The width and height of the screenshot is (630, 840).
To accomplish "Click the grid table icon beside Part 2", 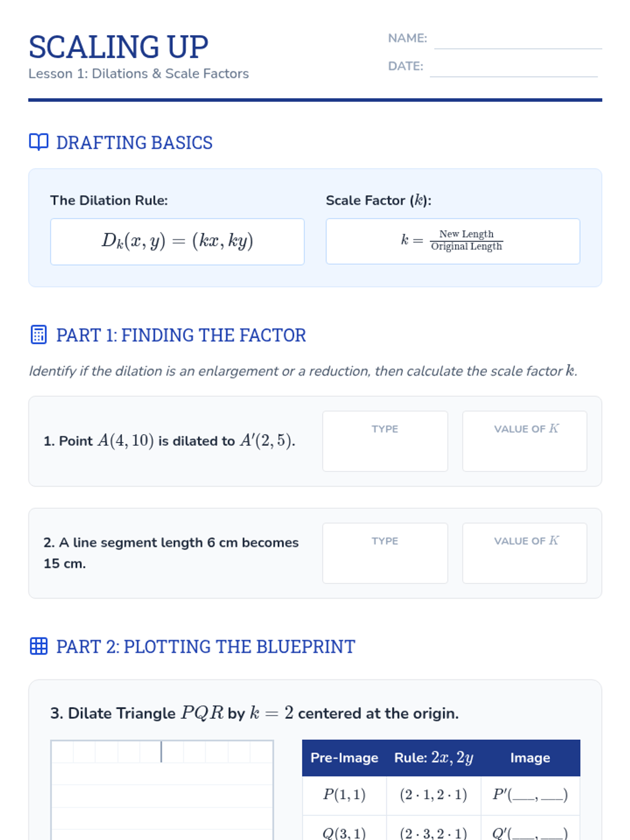I will click(39, 646).
